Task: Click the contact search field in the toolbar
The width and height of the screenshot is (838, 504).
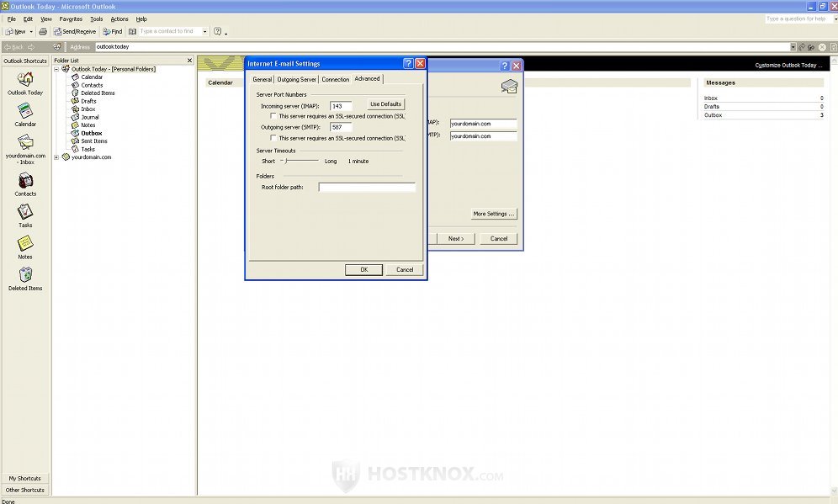Action: click(x=169, y=31)
